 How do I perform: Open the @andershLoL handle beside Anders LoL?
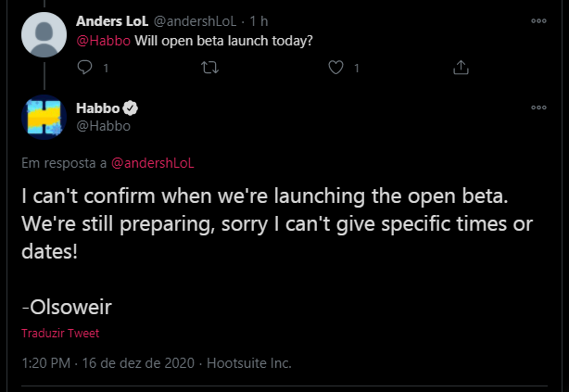(196, 21)
